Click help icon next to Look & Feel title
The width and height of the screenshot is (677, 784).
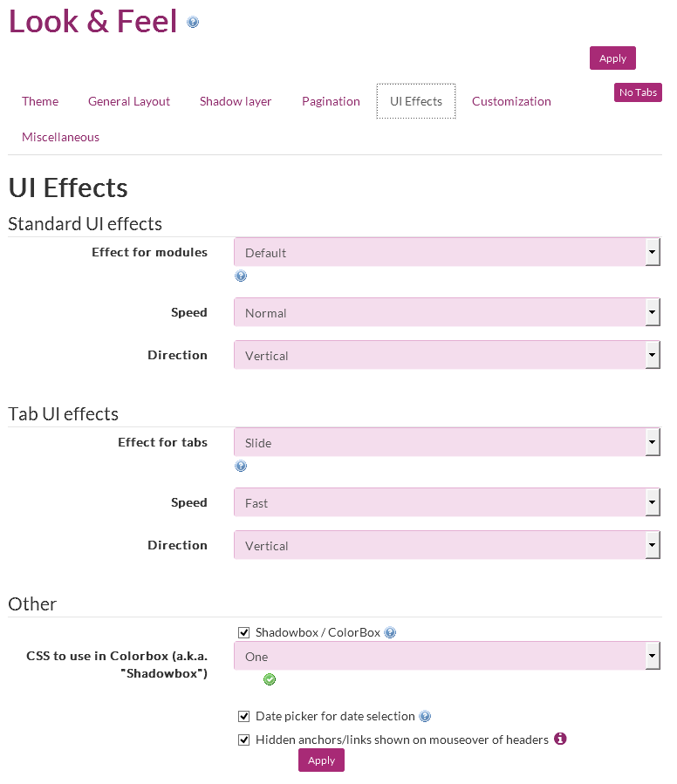[193, 23]
